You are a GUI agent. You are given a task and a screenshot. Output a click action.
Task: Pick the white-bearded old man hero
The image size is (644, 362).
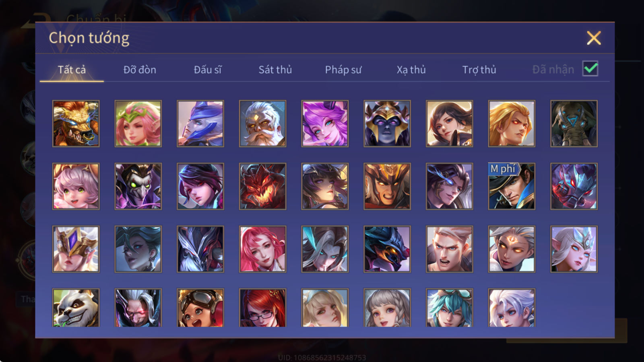[x=262, y=123]
